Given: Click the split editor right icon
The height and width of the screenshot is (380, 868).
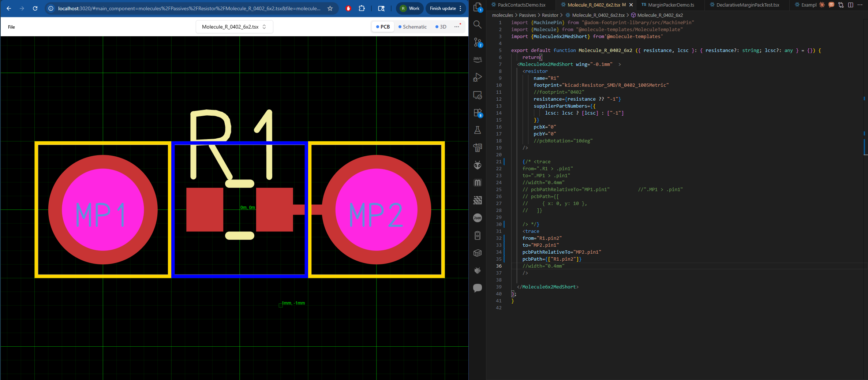Looking at the screenshot, I should pos(850,5).
